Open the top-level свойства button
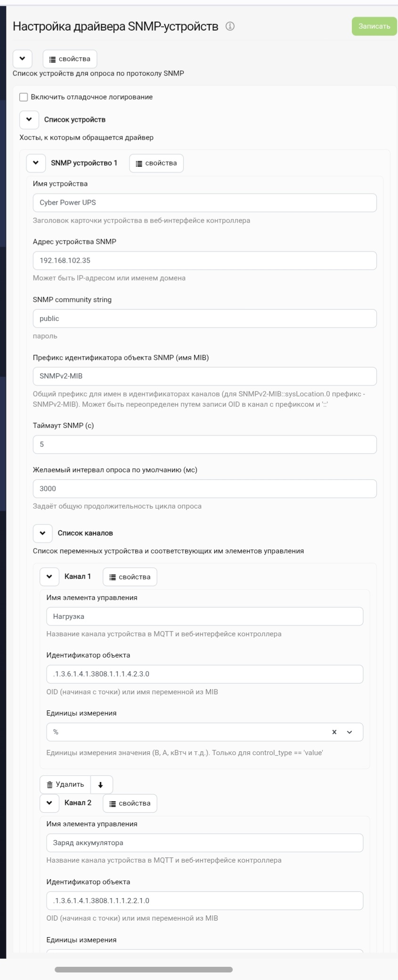Image resolution: width=398 pixels, height=980 pixels. click(70, 59)
